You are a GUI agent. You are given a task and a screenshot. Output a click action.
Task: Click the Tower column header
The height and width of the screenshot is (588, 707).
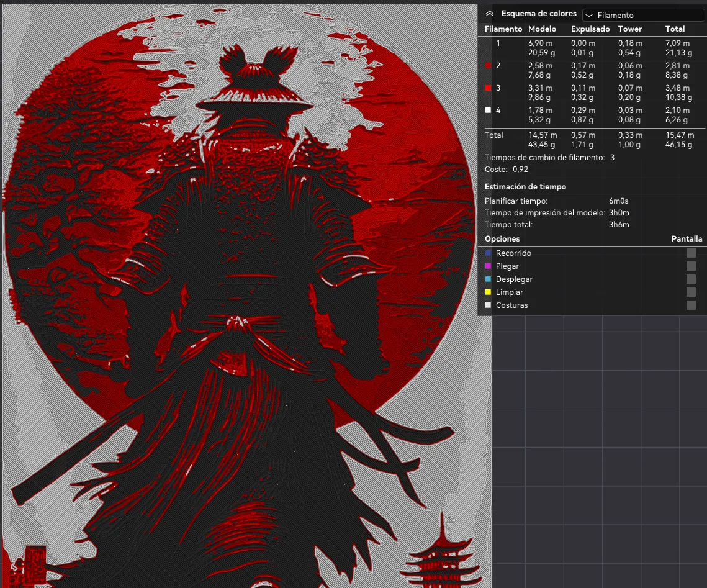[630, 29]
